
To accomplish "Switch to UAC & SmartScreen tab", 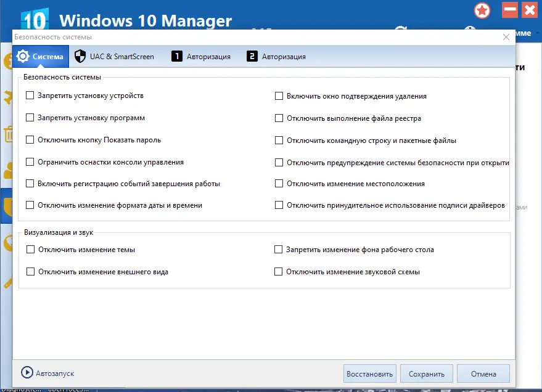I will 114,56.
